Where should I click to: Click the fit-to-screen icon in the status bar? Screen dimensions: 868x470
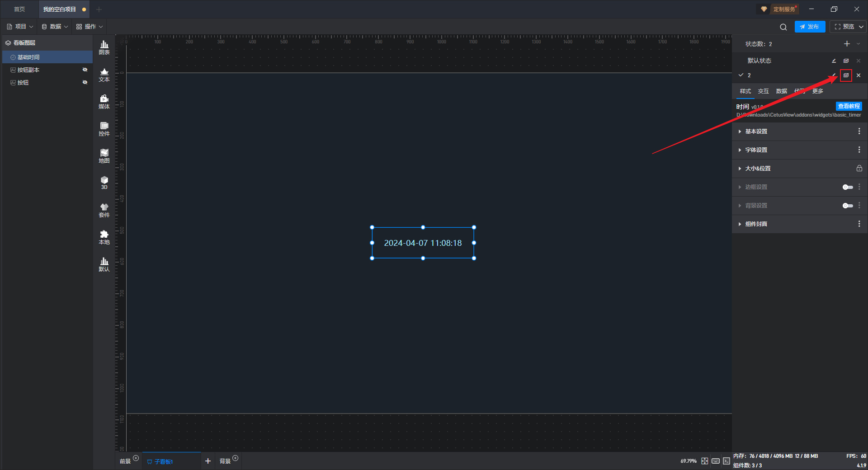(x=704, y=461)
